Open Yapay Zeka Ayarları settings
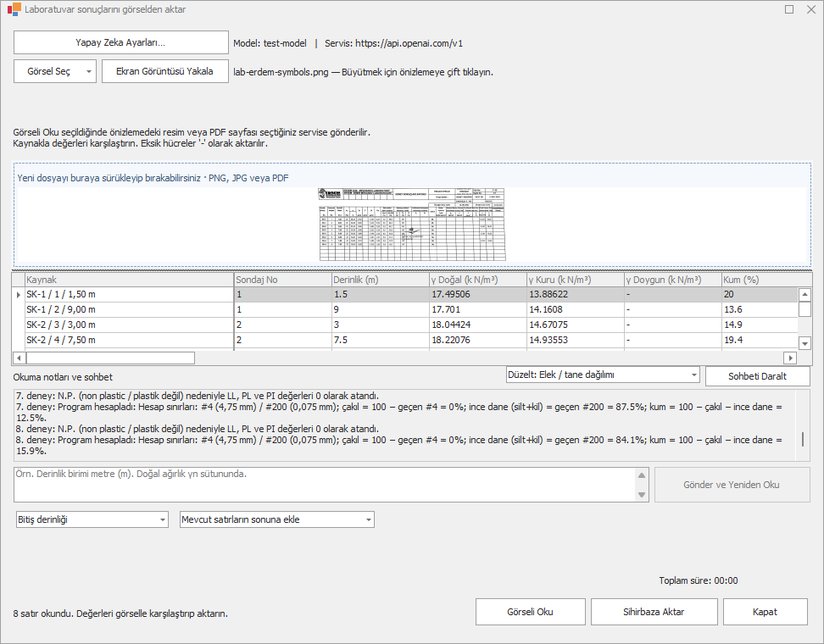The height and width of the screenshot is (644, 824). (121, 42)
